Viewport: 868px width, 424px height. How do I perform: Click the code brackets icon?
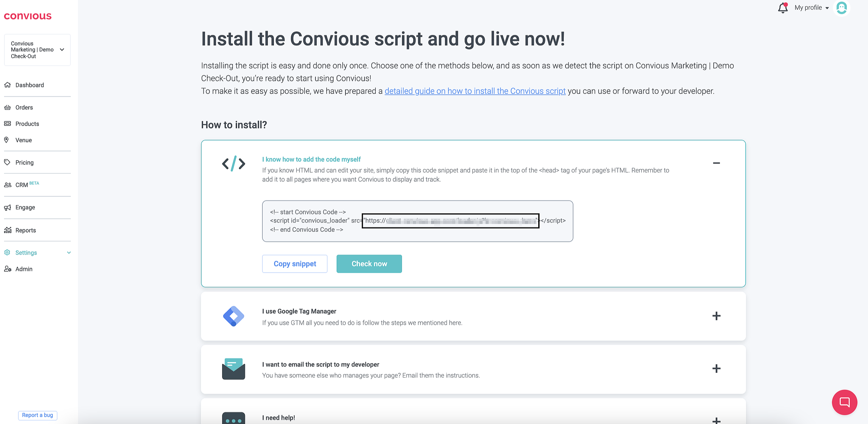(233, 164)
